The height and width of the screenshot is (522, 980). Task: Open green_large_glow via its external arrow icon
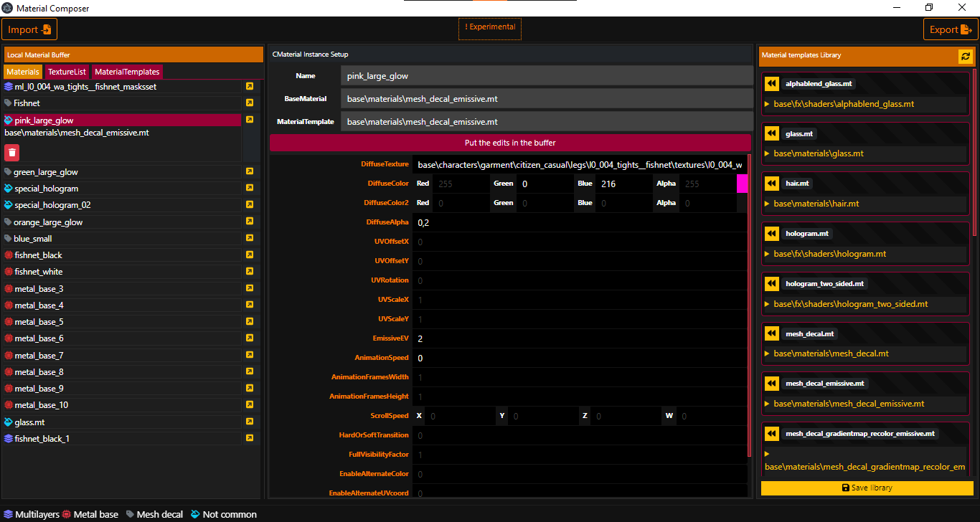pos(250,171)
